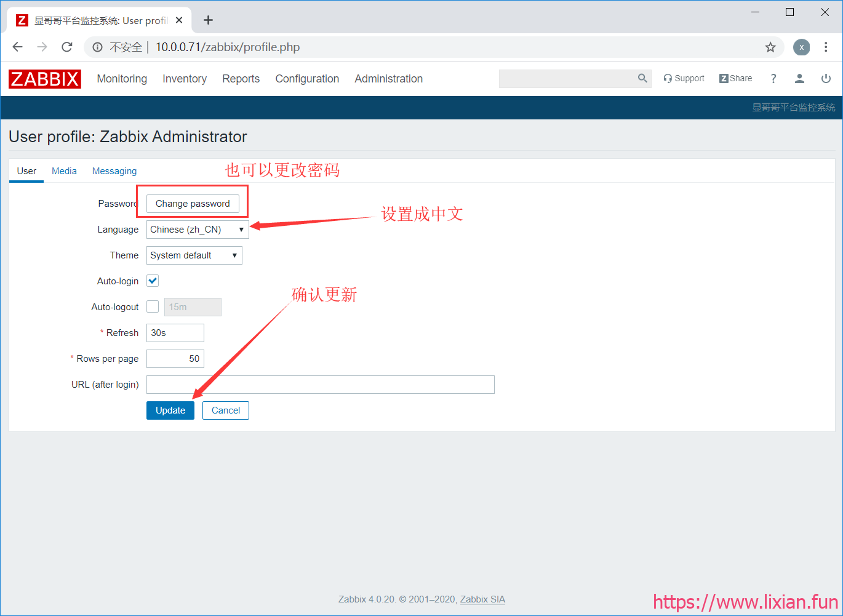Click the Share link in header

tap(735, 79)
